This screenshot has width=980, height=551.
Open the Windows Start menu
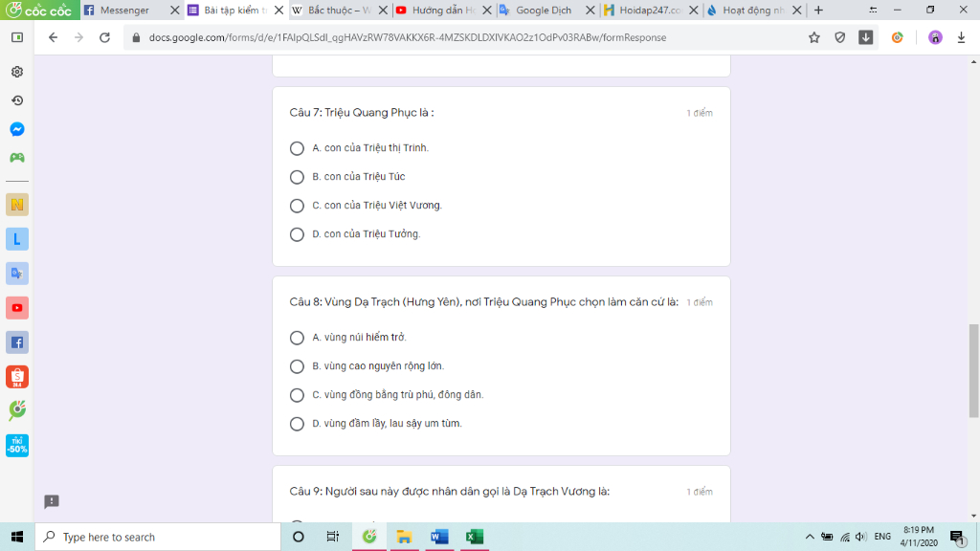coord(17,537)
